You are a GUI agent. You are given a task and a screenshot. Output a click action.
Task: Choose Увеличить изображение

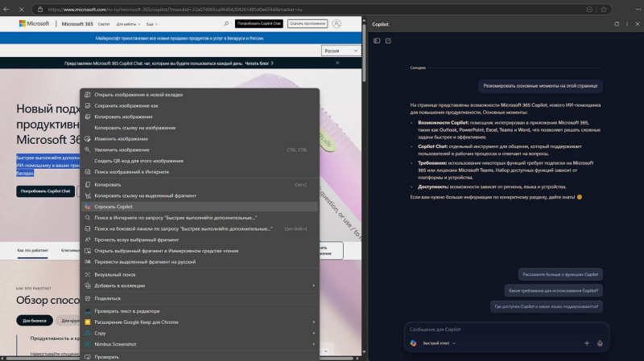coord(200,150)
